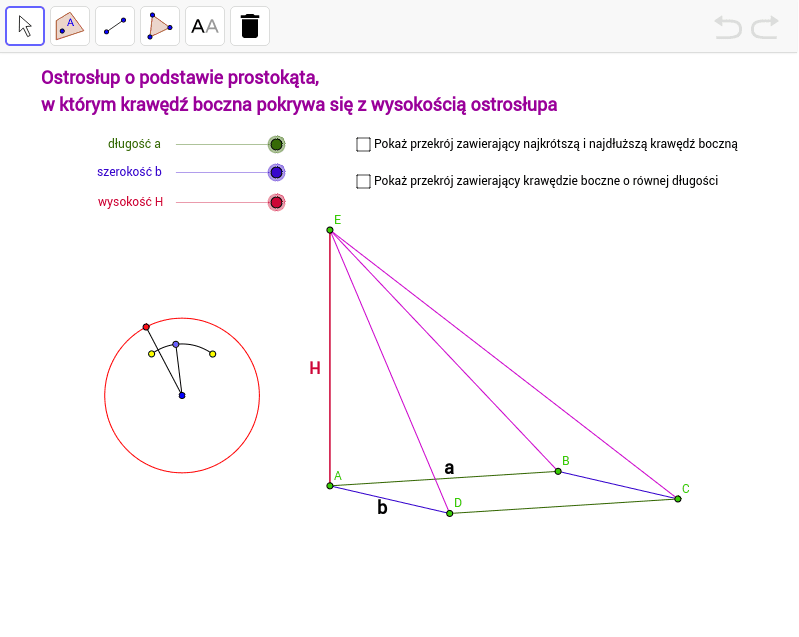The width and height of the screenshot is (799, 637).
Task: Click the red 'wysokość H' slider handle
Action: (x=276, y=202)
